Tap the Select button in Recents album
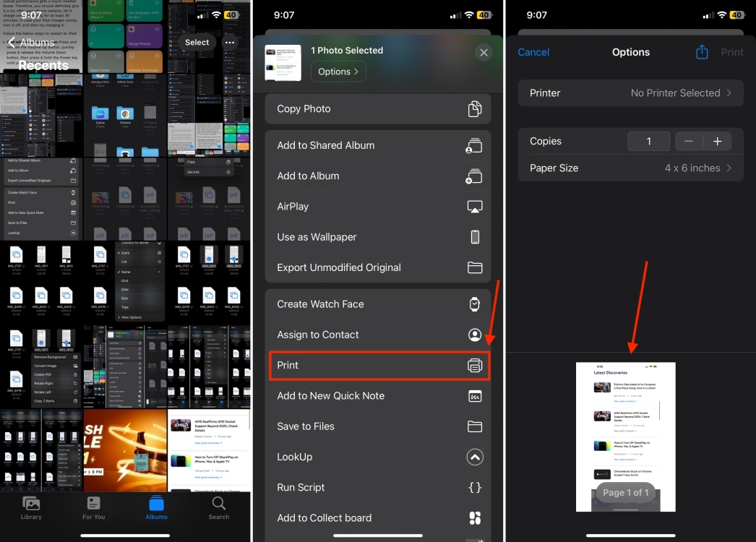This screenshot has width=756, height=542. click(x=196, y=42)
